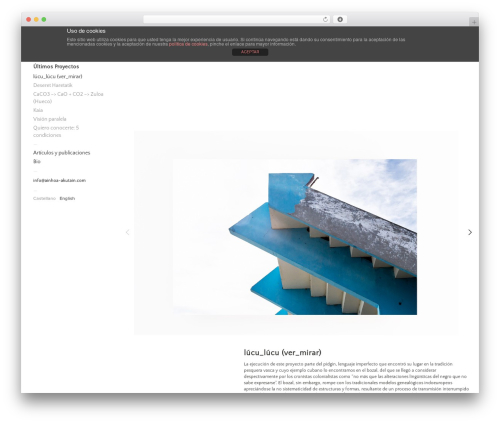Open the Deseret Haretatik project
500x423 pixels.
(x=53, y=85)
